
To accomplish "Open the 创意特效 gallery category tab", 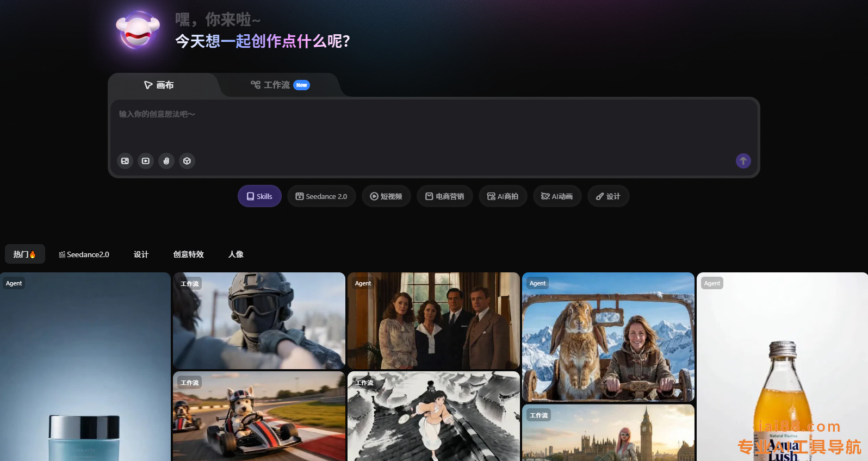I will click(188, 254).
